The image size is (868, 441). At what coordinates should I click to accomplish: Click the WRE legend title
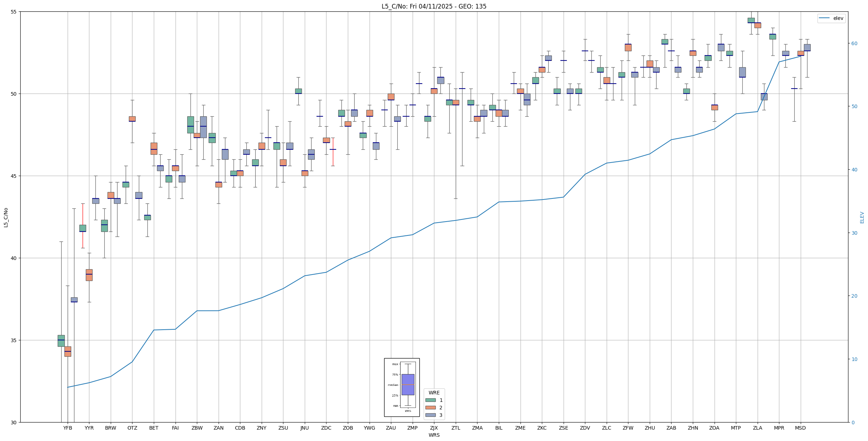434,393
